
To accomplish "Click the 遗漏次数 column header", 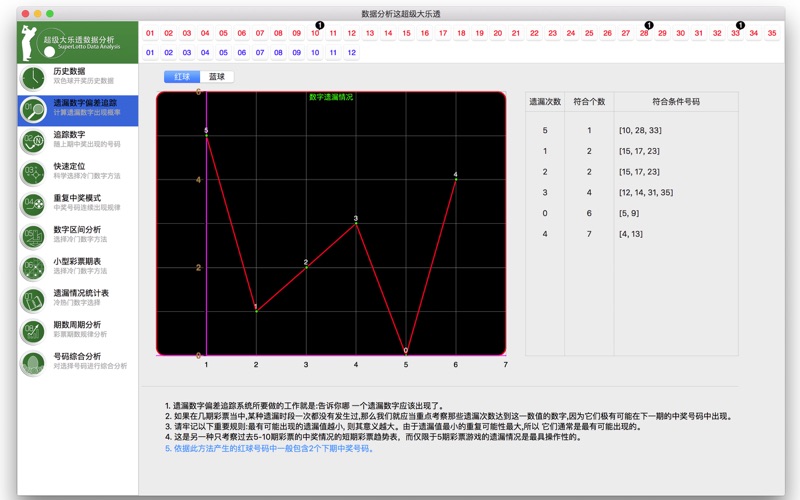I will tap(545, 102).
